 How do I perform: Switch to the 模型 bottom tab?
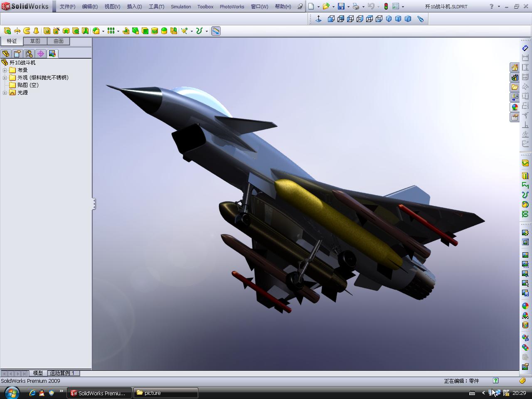click(x=38, y=373)
